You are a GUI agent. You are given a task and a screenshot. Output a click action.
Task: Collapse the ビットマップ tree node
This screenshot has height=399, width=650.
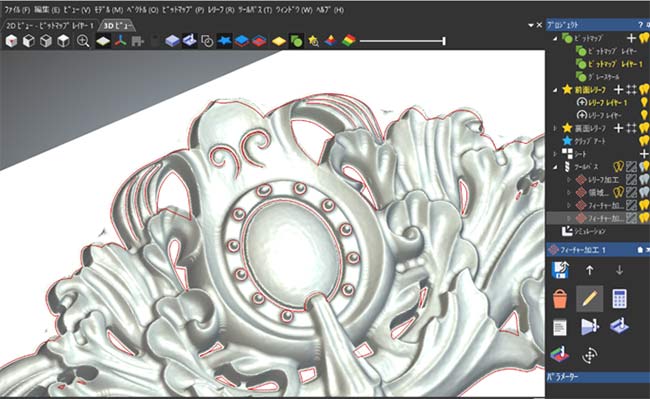555,38
